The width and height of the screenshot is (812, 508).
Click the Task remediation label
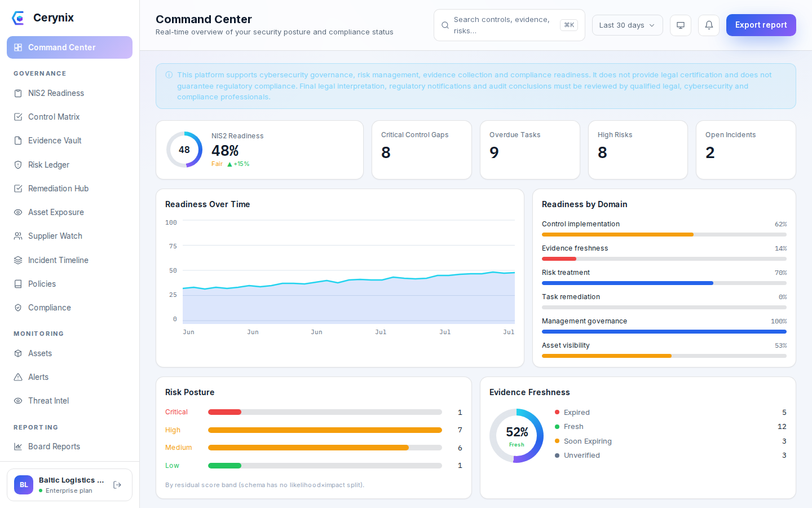pyautogui.click(x=571, y=297)
